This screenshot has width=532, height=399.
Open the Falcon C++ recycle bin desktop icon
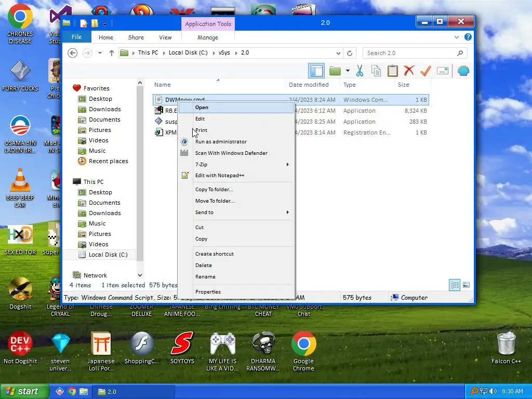(x=506, y=348)
